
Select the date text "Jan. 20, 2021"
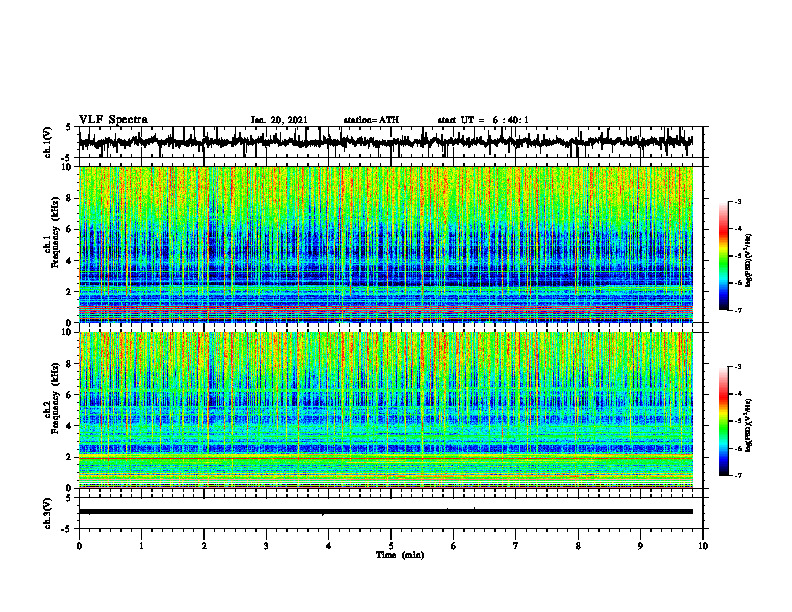(279, 120)
